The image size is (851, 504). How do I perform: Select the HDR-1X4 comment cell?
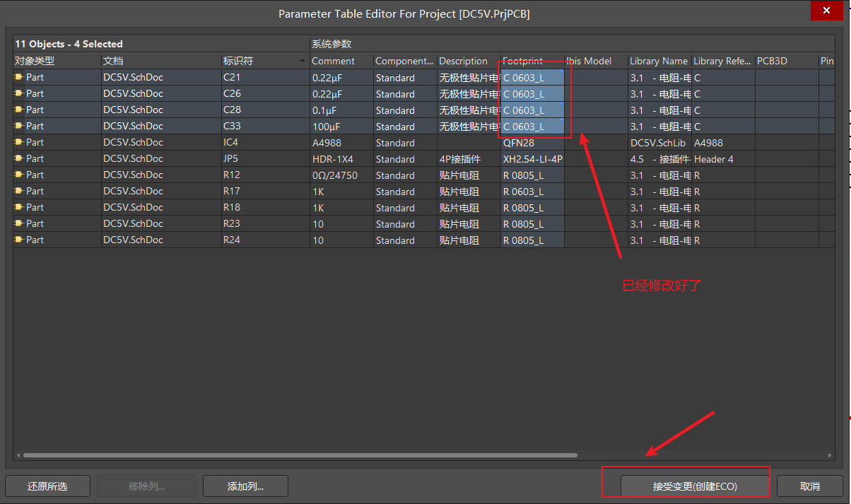(341, 159)
